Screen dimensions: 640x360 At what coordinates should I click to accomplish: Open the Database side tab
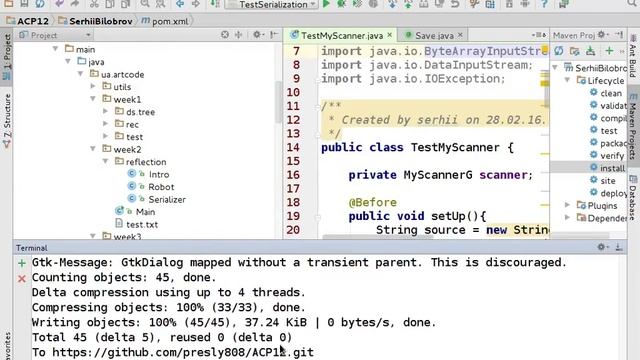point(633,198)
